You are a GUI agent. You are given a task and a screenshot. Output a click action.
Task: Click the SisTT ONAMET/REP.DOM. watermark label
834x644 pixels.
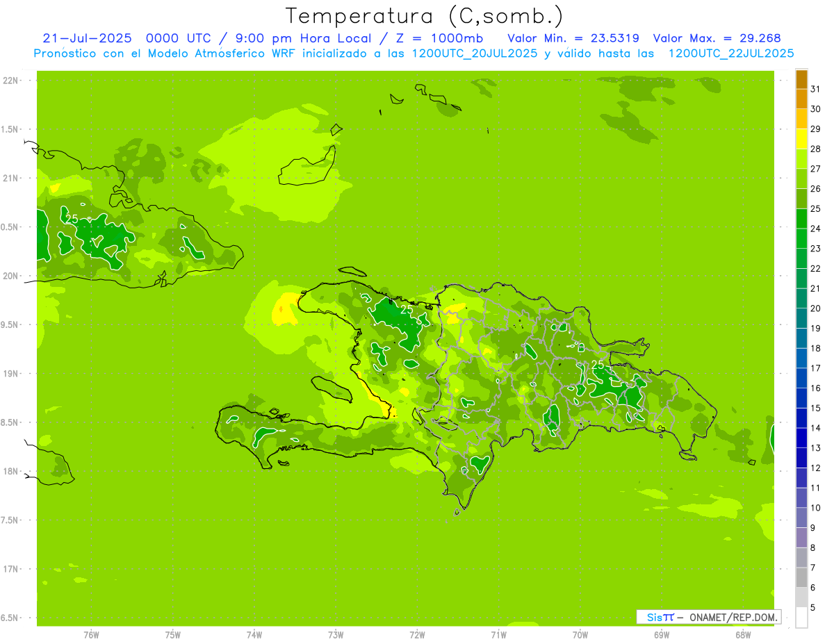click(x=708, y=617)
